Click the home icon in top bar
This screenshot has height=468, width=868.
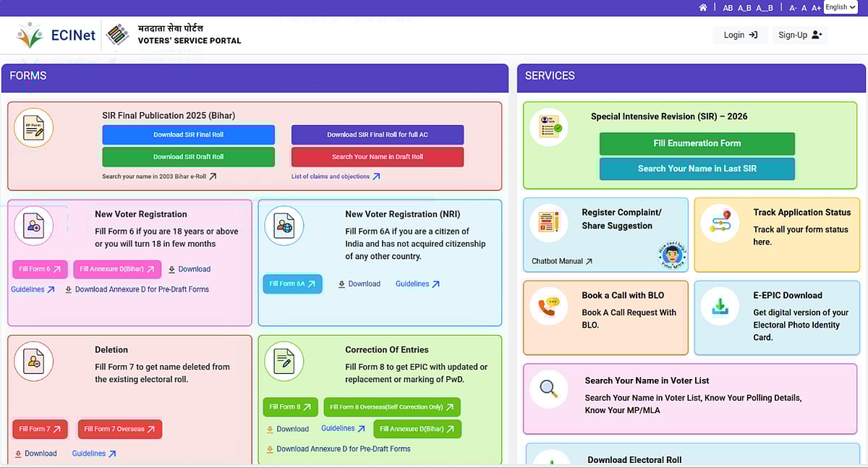703,7
